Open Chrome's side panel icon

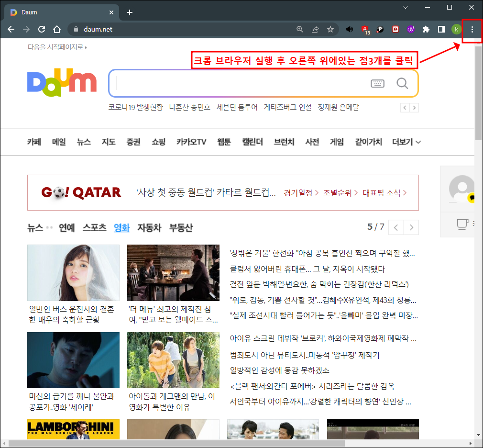[x=441, y=29]
